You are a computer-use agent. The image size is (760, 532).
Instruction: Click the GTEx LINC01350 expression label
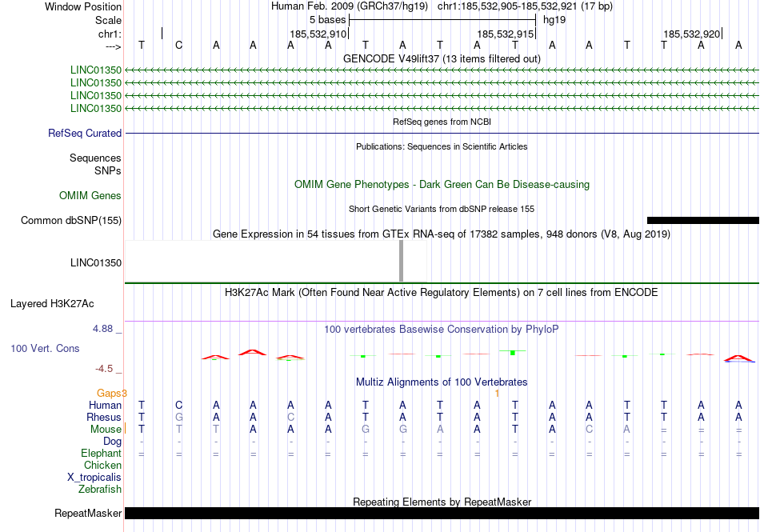(95, 262)
